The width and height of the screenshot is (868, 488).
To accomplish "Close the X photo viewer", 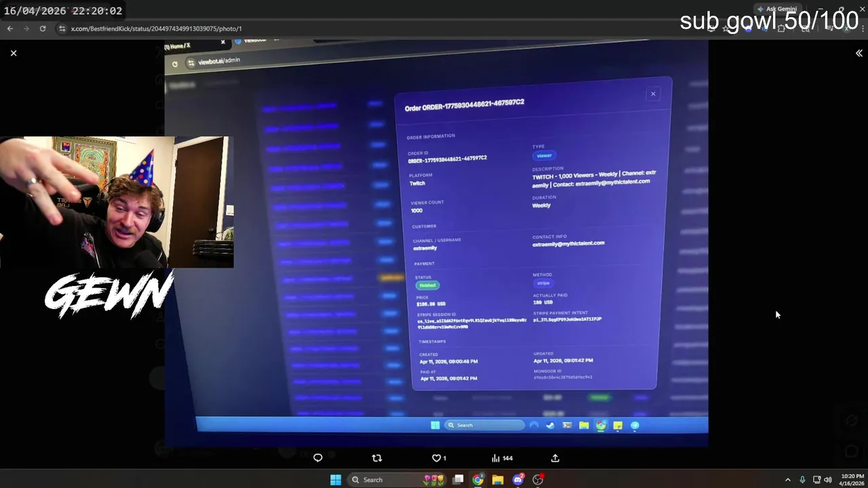I will [x=14, y=53].
